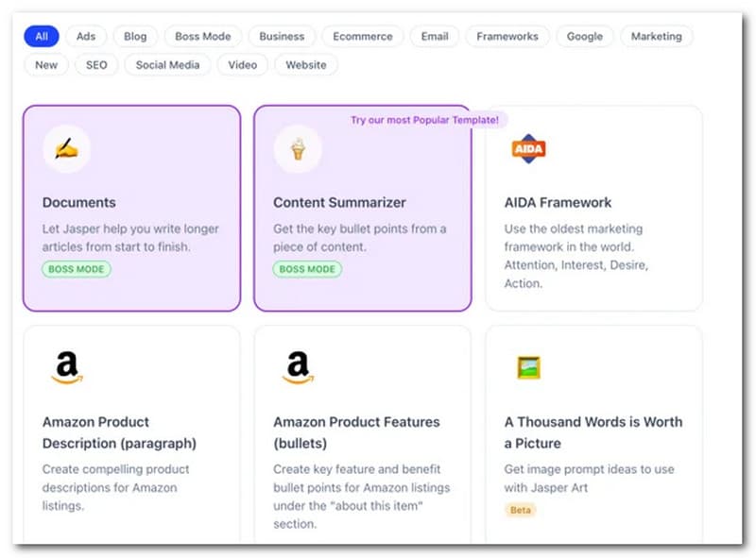
Task: Click the framed picture icon
Action: (528, 367)
